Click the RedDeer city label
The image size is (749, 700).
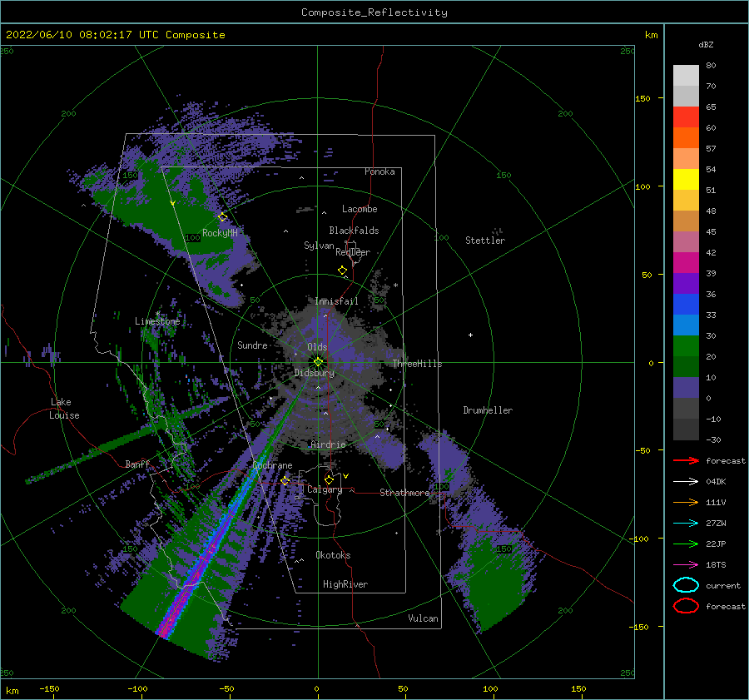tap(353, 252)
